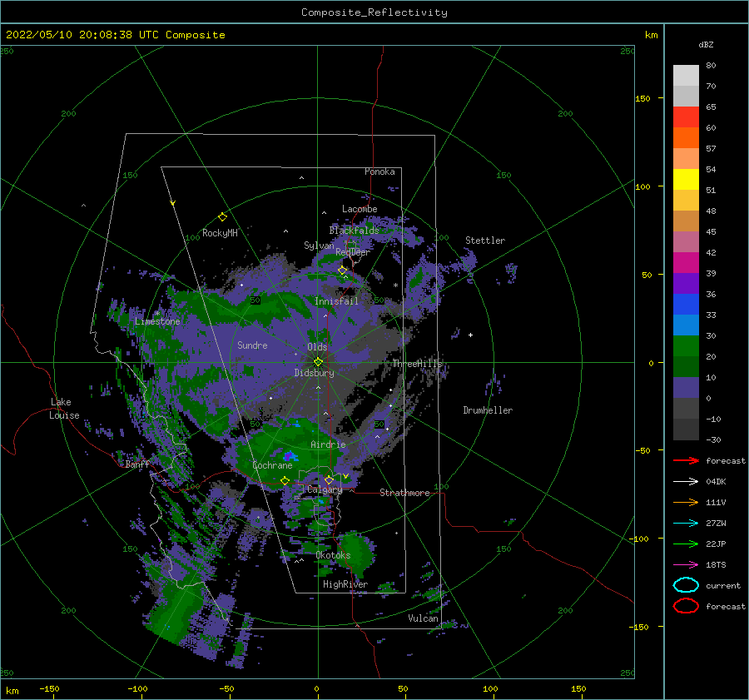The width and height of the screenshot is (749, 700).
Task: Select the blue swatch between 36 and 33 dBZ
Action: click(x=686, y=304)
